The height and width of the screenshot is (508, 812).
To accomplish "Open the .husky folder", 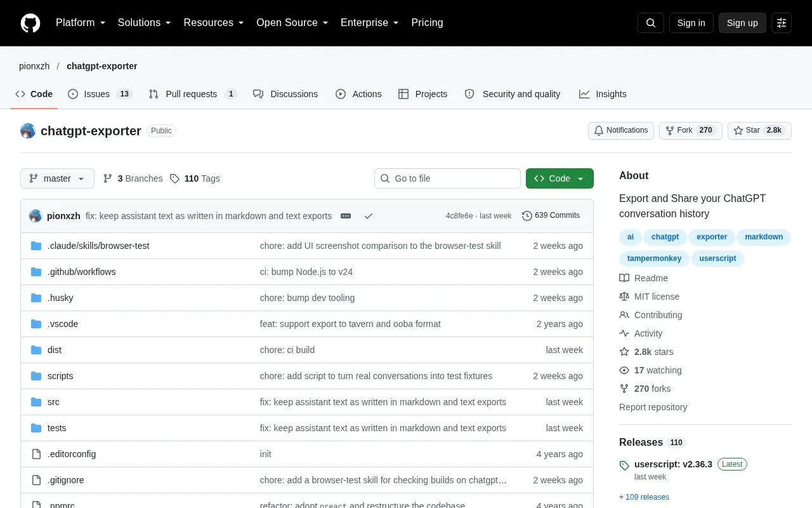I will pyautogui.click(x=60, y=298).
